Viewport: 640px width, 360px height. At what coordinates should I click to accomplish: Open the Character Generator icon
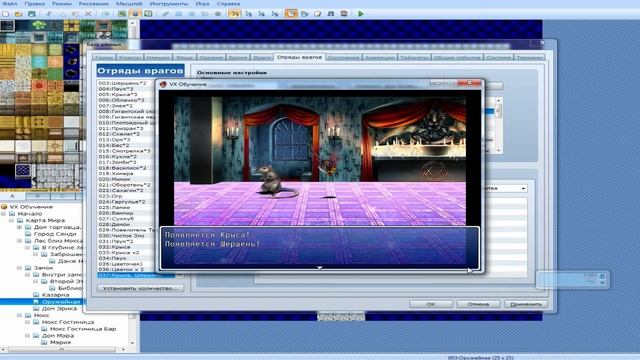tap(344, 13)
